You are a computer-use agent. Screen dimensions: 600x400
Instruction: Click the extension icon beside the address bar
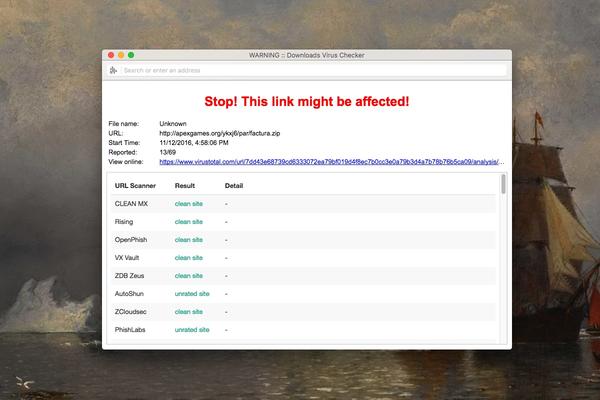pyautogui.click(x=114, y=70)
